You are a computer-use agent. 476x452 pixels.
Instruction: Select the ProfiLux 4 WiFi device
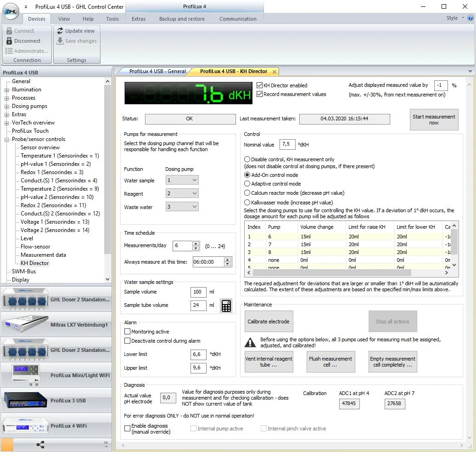click(56, 426)
